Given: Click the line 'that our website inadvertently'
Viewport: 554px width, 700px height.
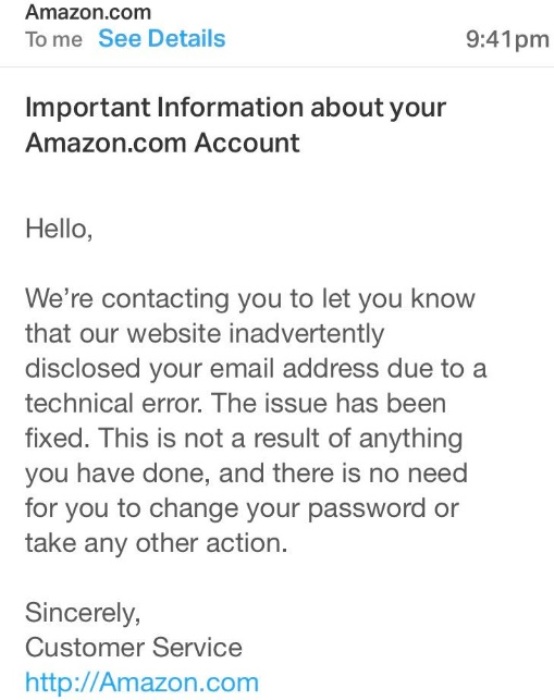Looking at the screenshot, I should (x=204, y=334).
